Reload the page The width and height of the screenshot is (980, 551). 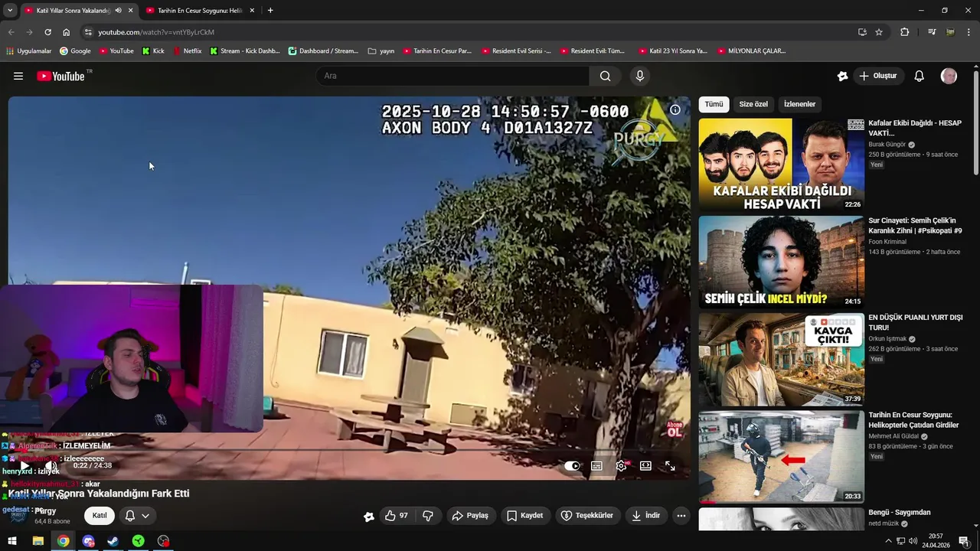47,32
